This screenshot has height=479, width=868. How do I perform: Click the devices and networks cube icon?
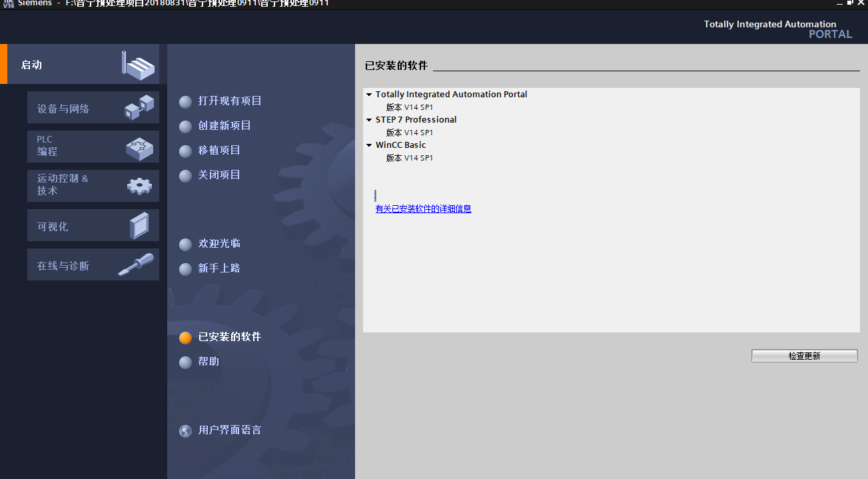coord(139,107)
